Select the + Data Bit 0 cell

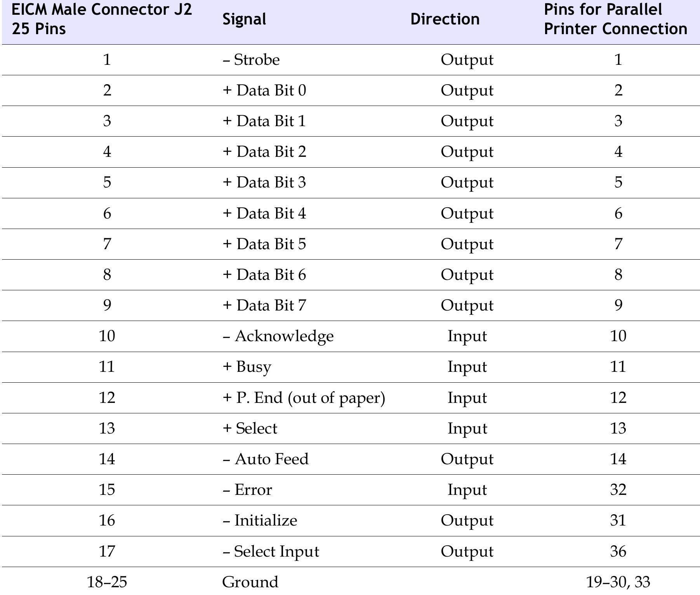tap(264, 90)
